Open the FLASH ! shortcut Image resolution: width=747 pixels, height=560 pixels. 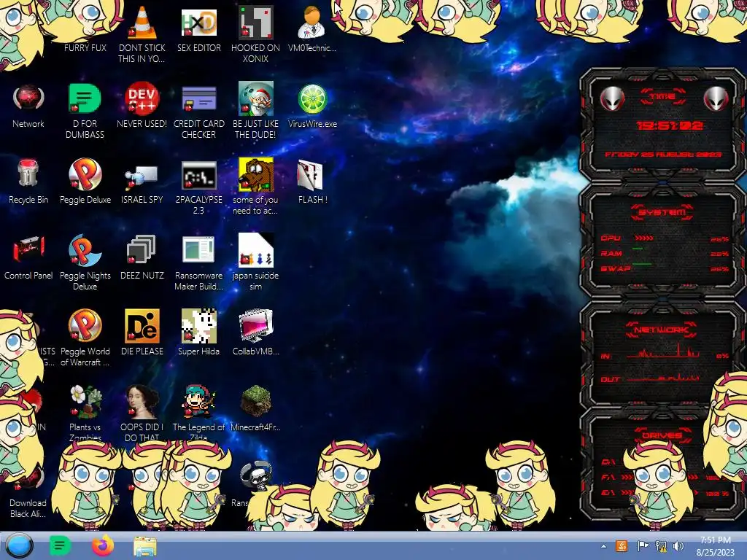[x=312, y=182]
